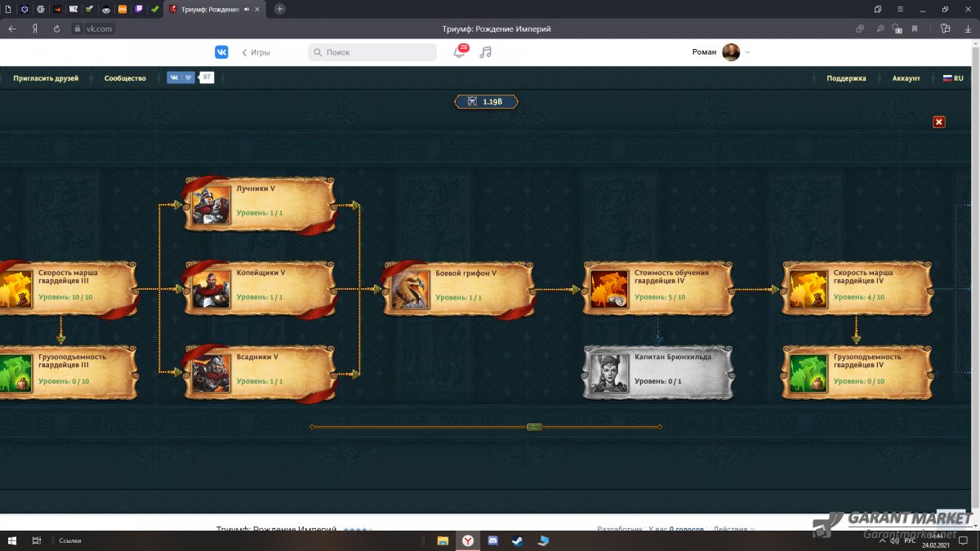Open the Twitch pinned tab

[139, 9]
